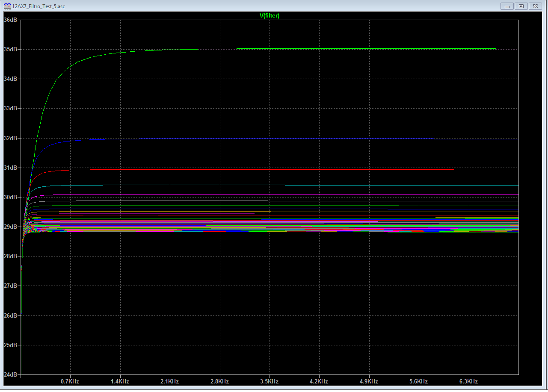Restore the plot window size
This screenshot has height=392, width=548.
click(521, 6)
